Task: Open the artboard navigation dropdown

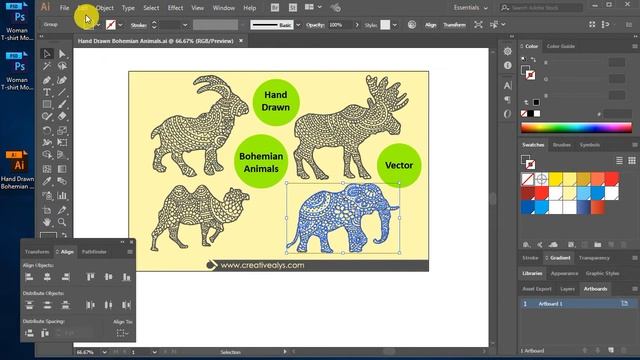Action: tap(154, 352)
